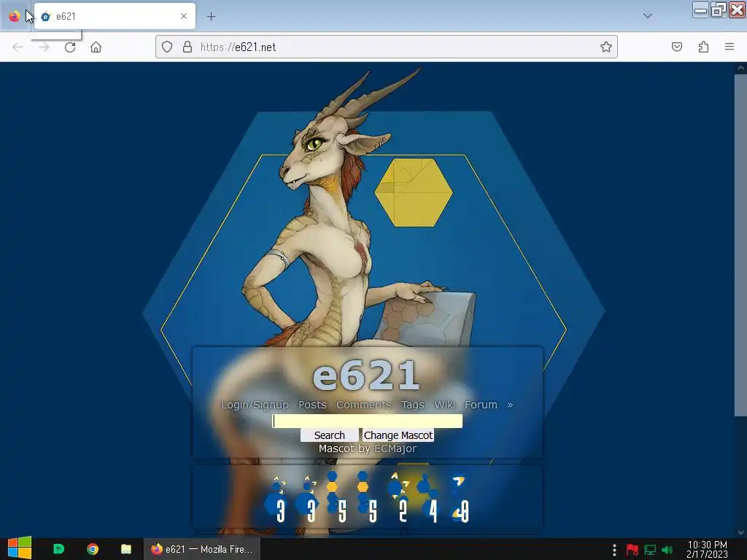The height and width of the screenshot is (560, 747).
Task: Bookmark this page with the star
Action: point(606,47)
